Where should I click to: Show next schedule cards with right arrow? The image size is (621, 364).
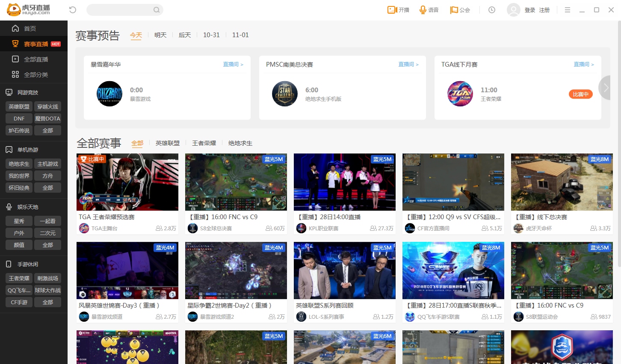(605, 88)
